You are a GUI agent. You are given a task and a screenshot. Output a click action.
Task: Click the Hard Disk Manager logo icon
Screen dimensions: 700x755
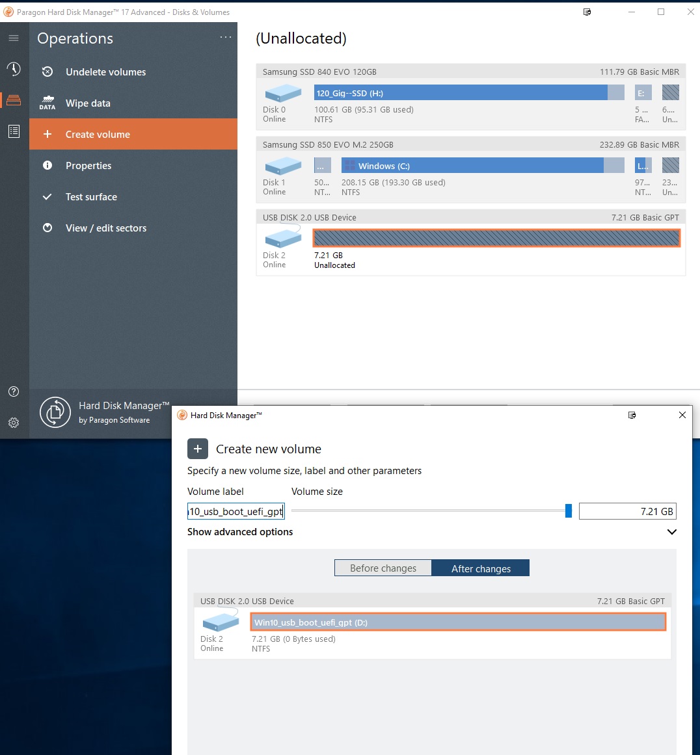pos(55,412)
